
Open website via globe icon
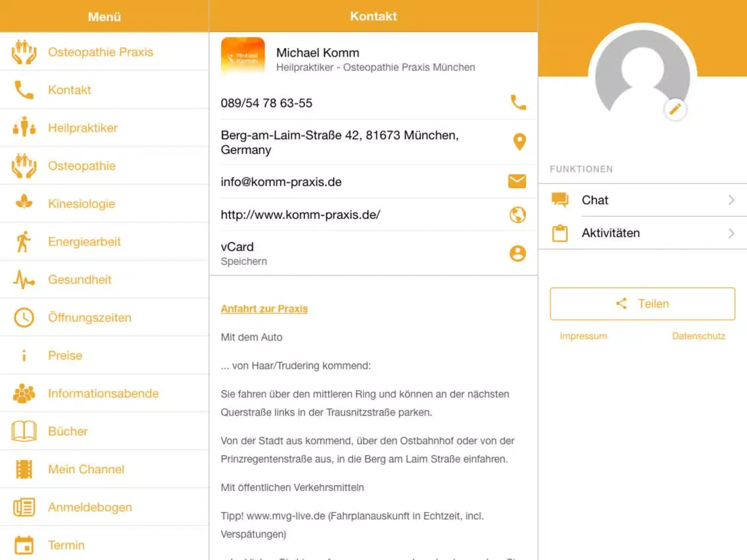518,215
